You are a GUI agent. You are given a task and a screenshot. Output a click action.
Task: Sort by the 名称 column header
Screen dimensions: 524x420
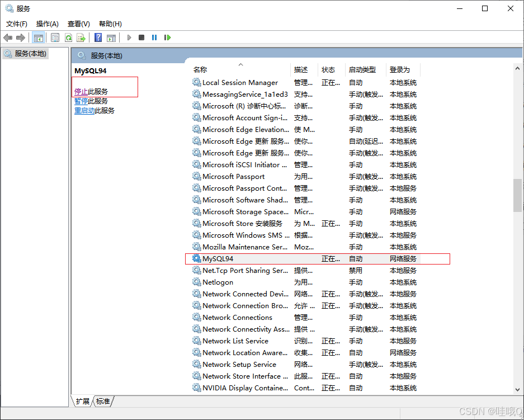[x=240, y=69]
